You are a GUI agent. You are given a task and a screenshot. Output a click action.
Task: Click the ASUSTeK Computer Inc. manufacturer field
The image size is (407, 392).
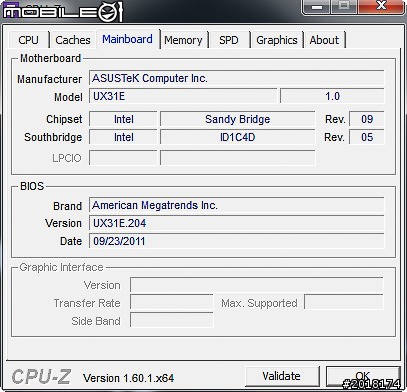(237, 78)
